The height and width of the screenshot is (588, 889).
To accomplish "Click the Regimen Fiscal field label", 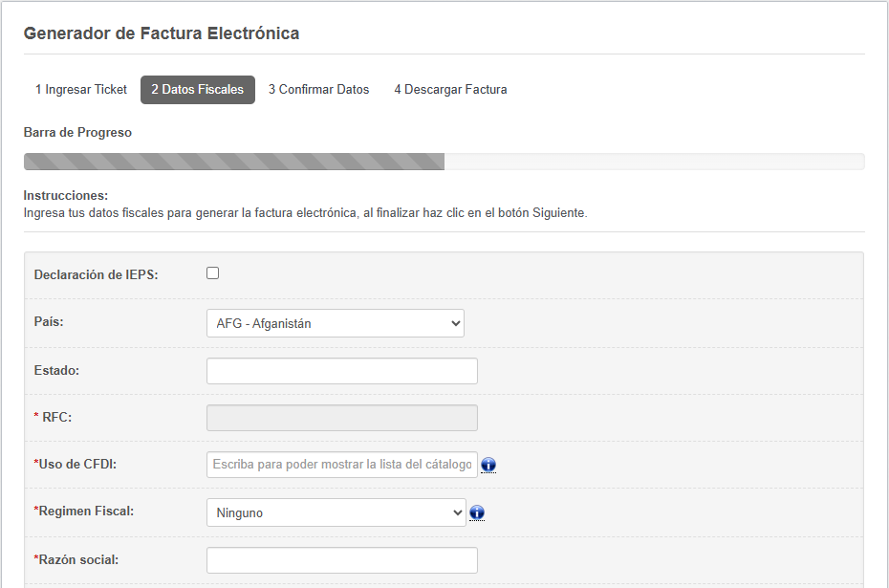I will (x=84, y=511).
